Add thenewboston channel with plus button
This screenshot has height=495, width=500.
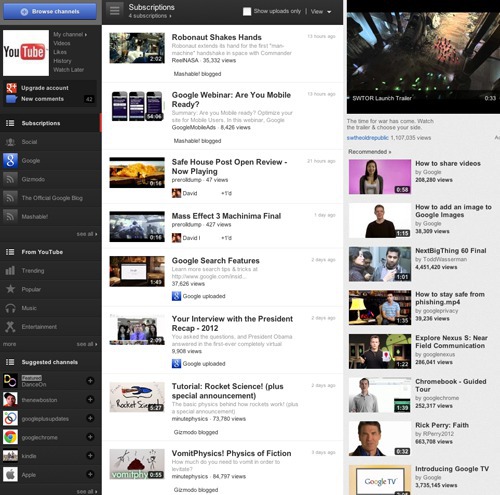click(x=90, y=399)
